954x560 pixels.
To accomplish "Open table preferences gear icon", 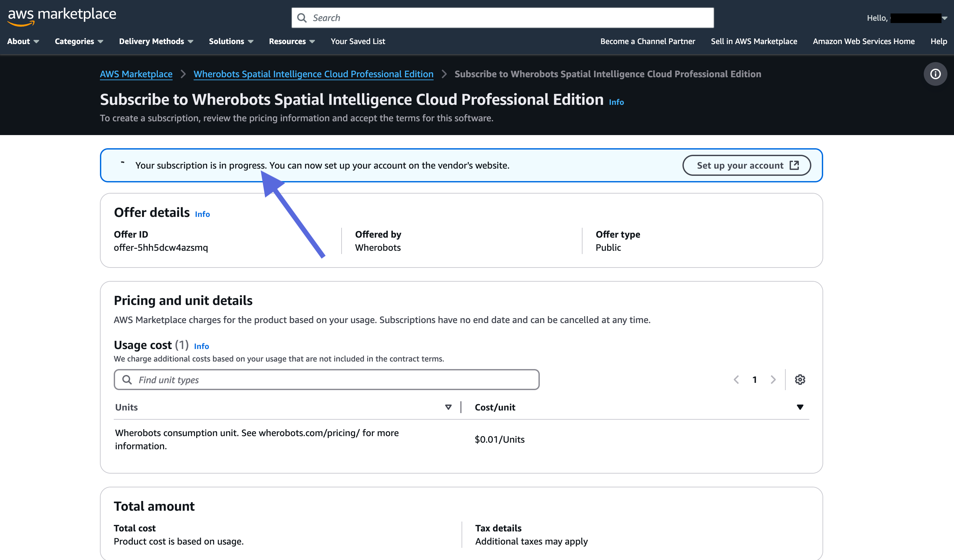I will click(799, 380).
